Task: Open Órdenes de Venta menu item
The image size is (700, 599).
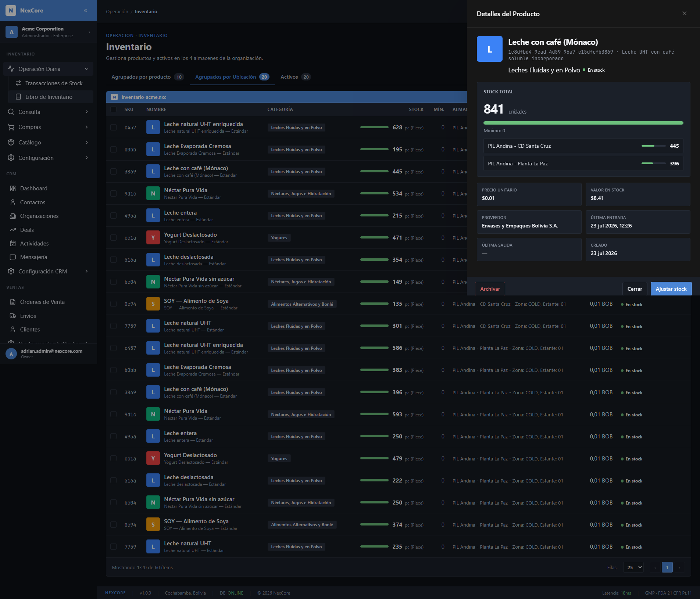Action: pos(48,302)
